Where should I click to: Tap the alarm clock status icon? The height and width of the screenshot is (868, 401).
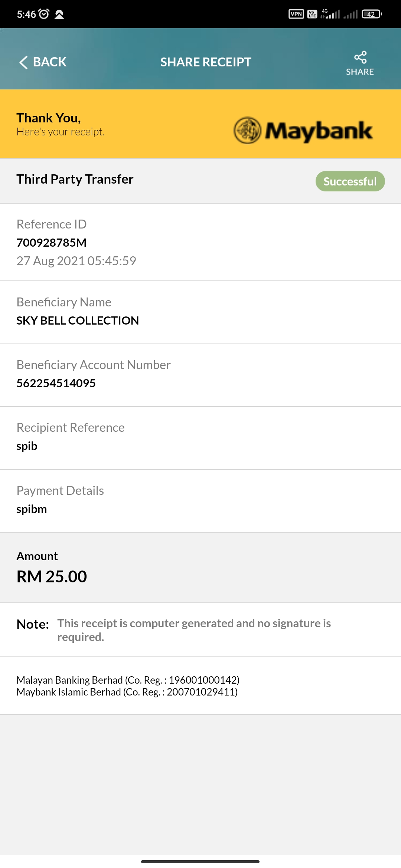point(44,14)
